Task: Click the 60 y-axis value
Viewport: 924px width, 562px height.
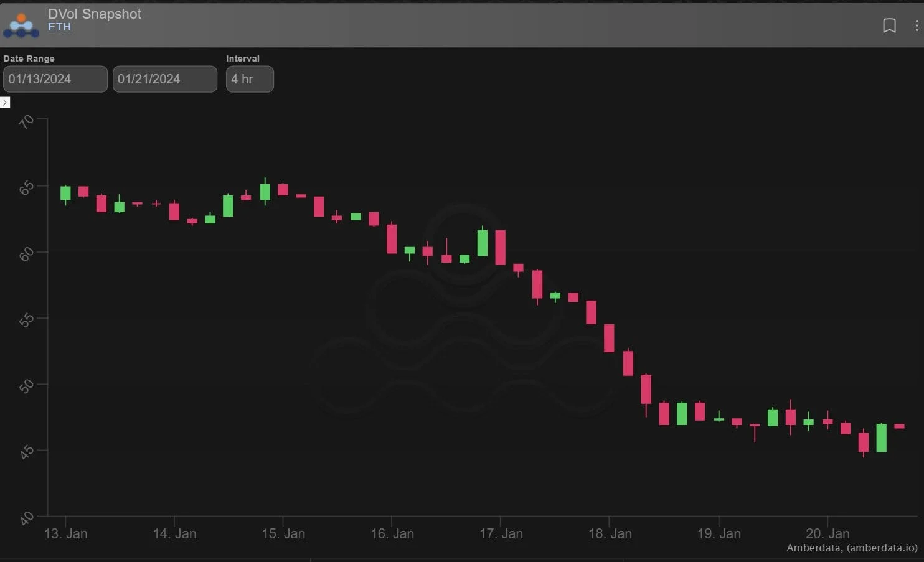Action: tap(26, 254)
